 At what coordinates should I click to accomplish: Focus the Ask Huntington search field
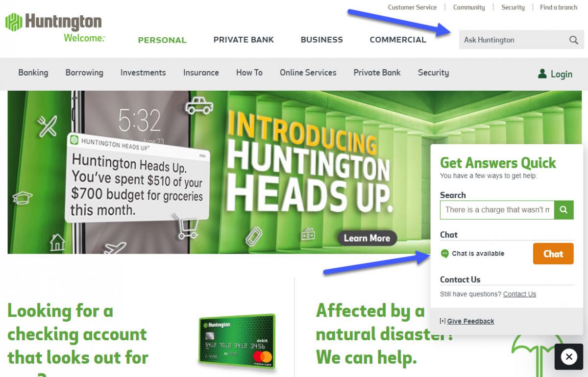pyautogui.click(x=513, y=40)
